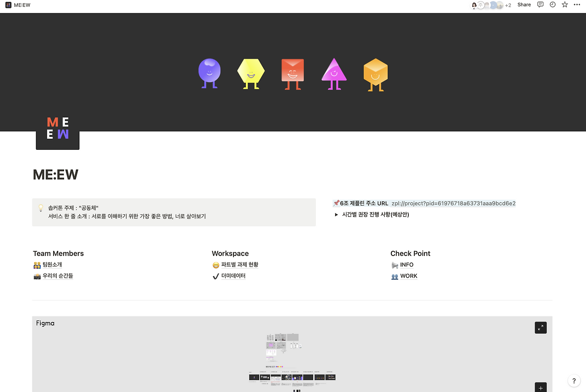This screenshot has height=392, width=586.
Task: Click the lightbulb emoji in the callout block
Action: [40, 207]
